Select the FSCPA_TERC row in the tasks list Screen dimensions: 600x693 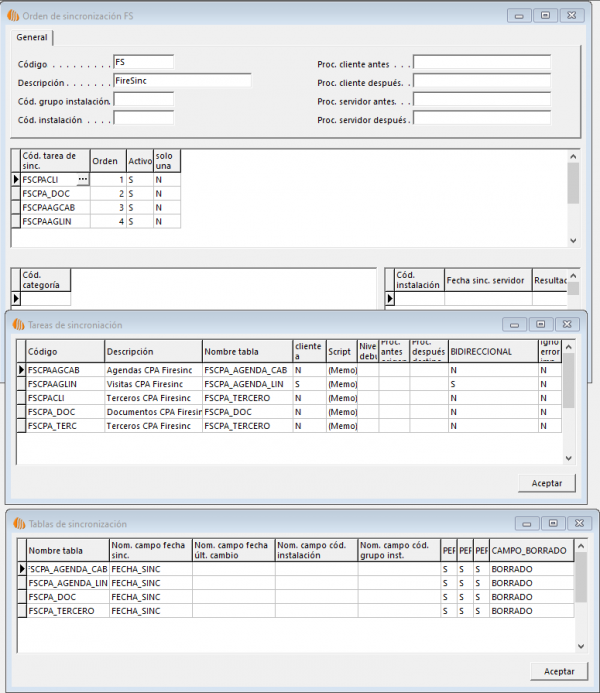point(62,426)
